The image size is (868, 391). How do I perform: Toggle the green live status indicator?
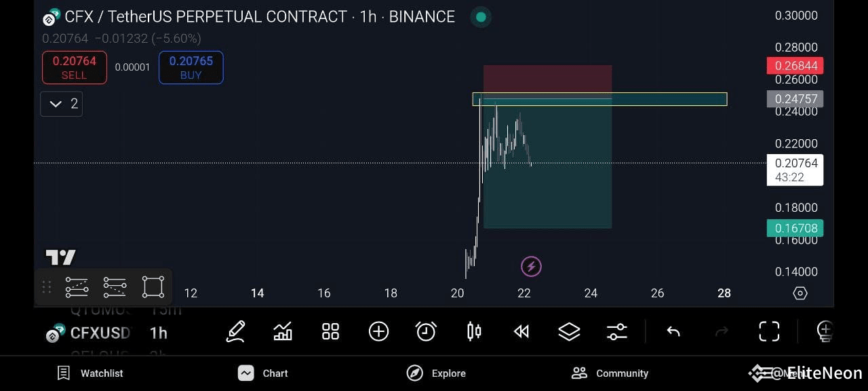[481, 17]
